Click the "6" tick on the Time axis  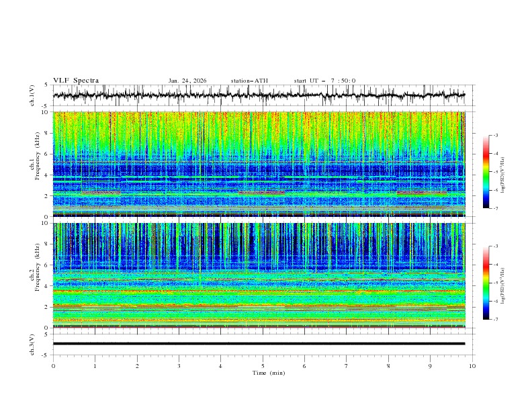304,366
